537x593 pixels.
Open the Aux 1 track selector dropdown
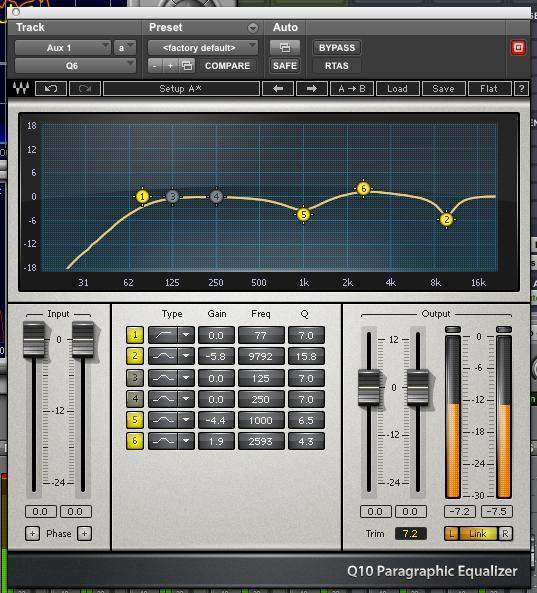point(63,48)
